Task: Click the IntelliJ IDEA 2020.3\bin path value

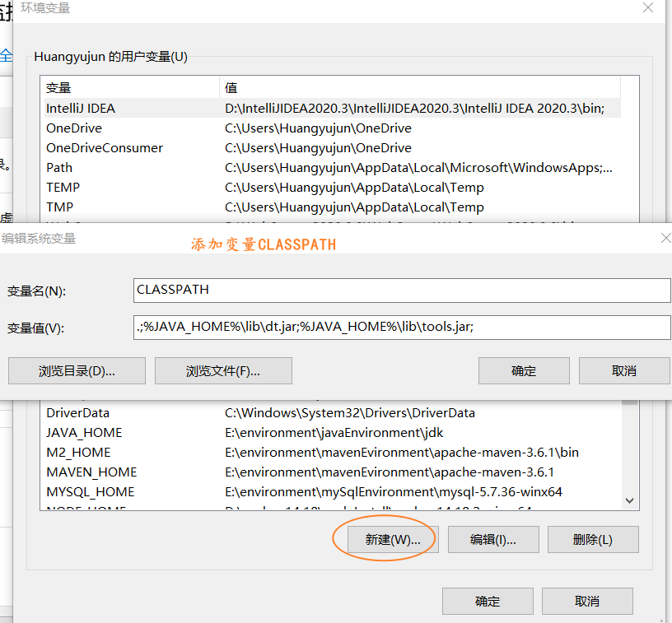Action: 414,109
